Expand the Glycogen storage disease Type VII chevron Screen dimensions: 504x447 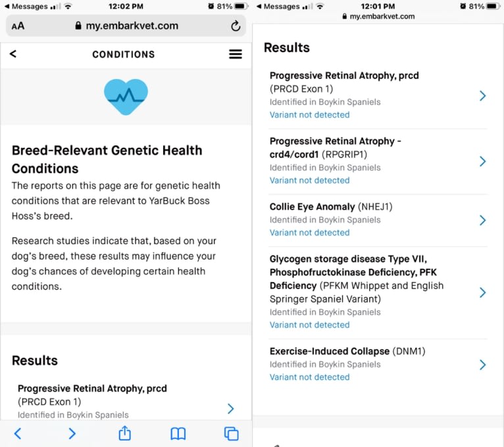click(482, 293)
